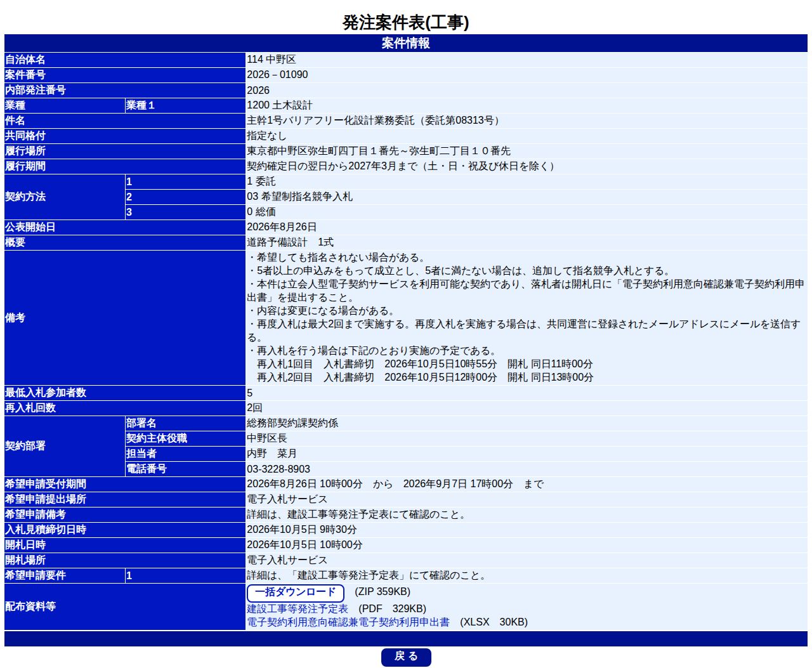The width and height of the screenshot is (812, 668).
Task: Click the 概要 value 道路予備設計 1式
Action: pos(290,242)
